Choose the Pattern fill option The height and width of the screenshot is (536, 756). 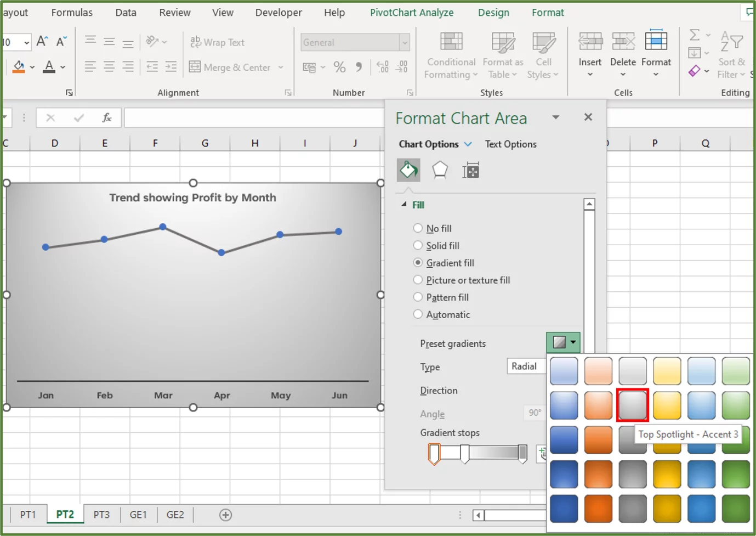pos(418,297)
